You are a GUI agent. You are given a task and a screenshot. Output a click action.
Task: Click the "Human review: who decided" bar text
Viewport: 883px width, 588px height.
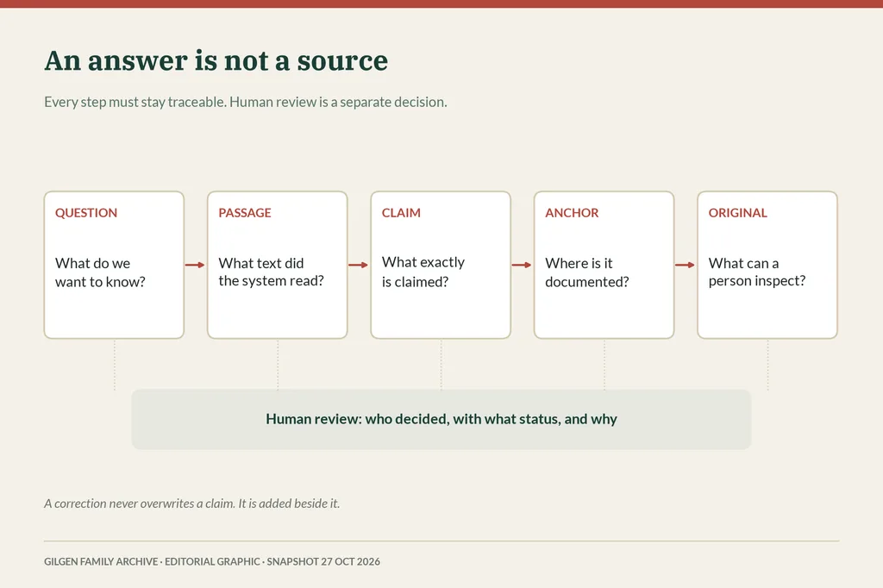[x=441, y=419]
